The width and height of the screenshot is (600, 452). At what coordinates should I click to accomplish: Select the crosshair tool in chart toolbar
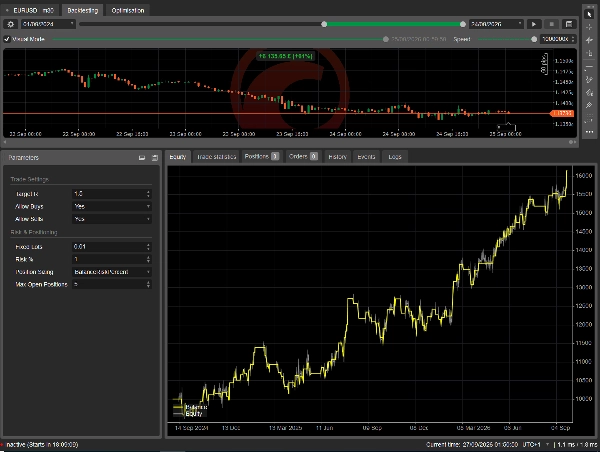pos(589,27)
